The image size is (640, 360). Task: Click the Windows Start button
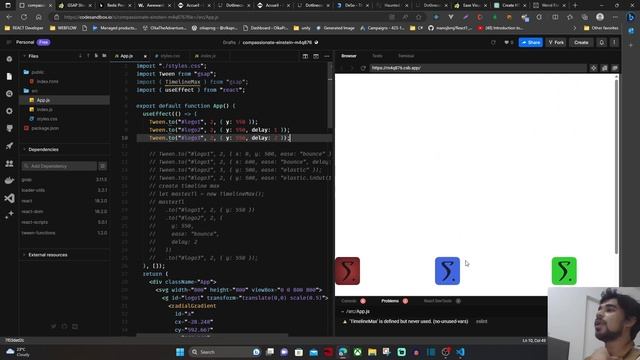(180, 352)
